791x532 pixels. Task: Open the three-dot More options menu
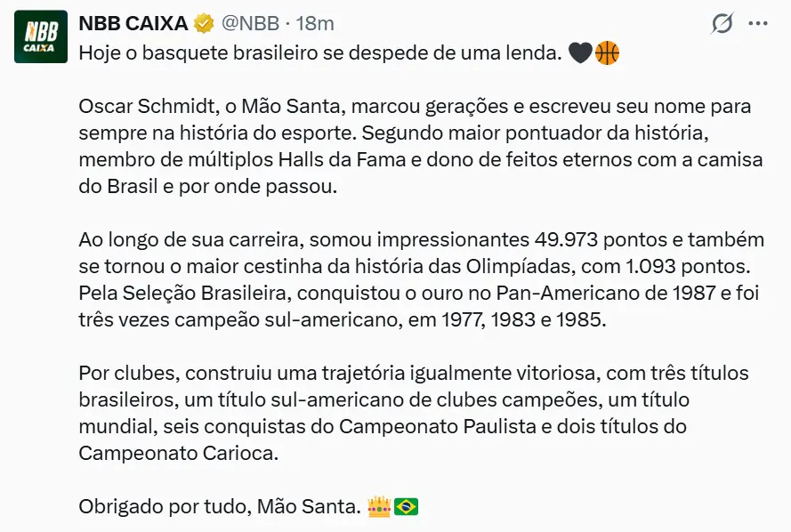(x=758, y=23)
